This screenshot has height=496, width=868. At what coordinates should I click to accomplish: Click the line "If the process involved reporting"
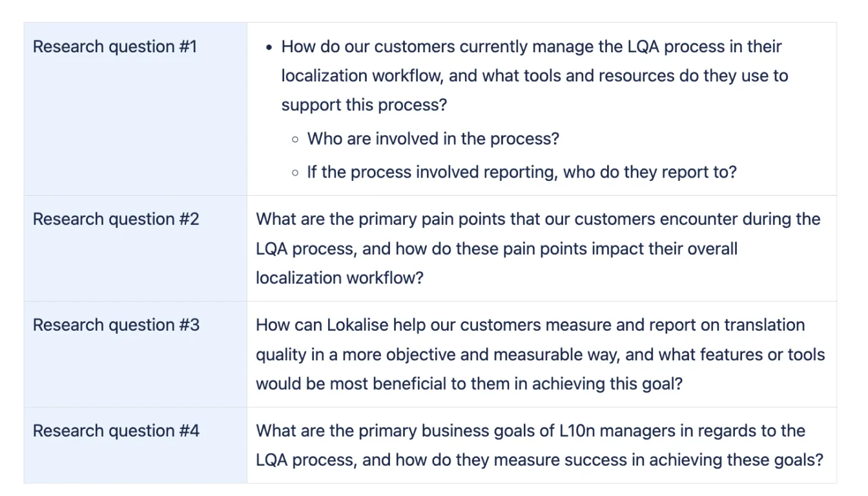521,172
